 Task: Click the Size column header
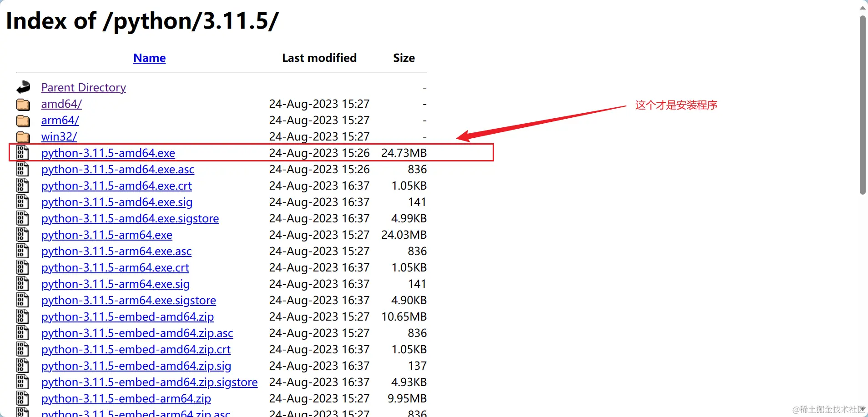click(x=404, y=58)
